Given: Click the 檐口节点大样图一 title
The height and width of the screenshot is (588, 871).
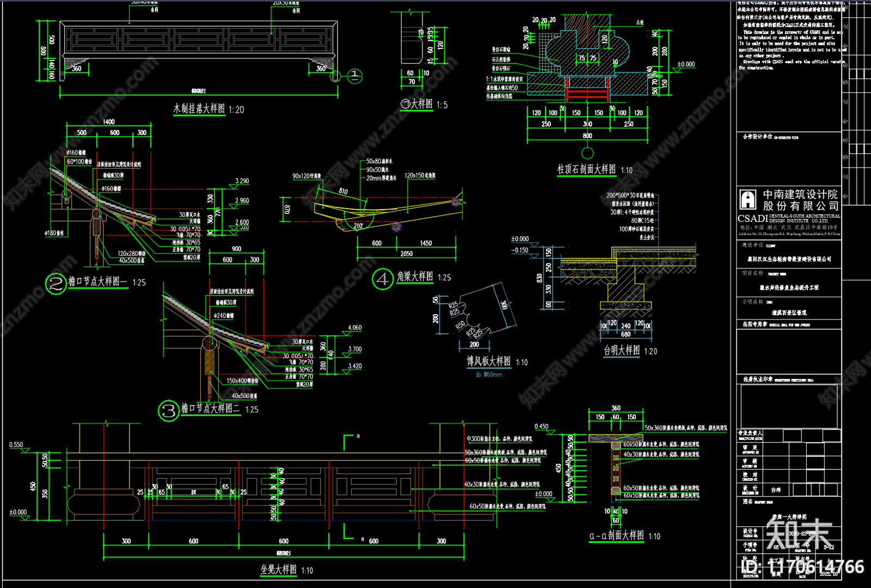Looking at the screenshot, I should point(97,281).
